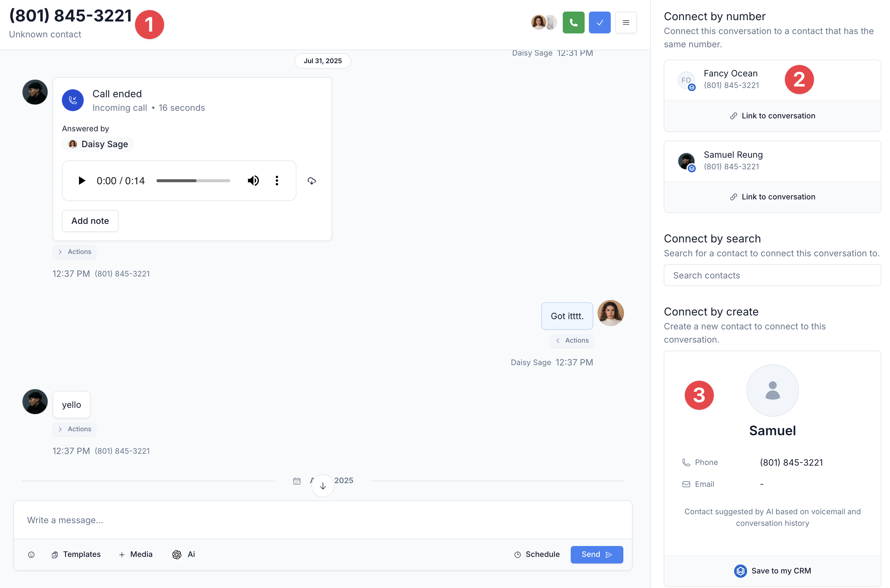Screen dimensions: 890x588
Task: Click the Search contacts field
Action: 772,275
